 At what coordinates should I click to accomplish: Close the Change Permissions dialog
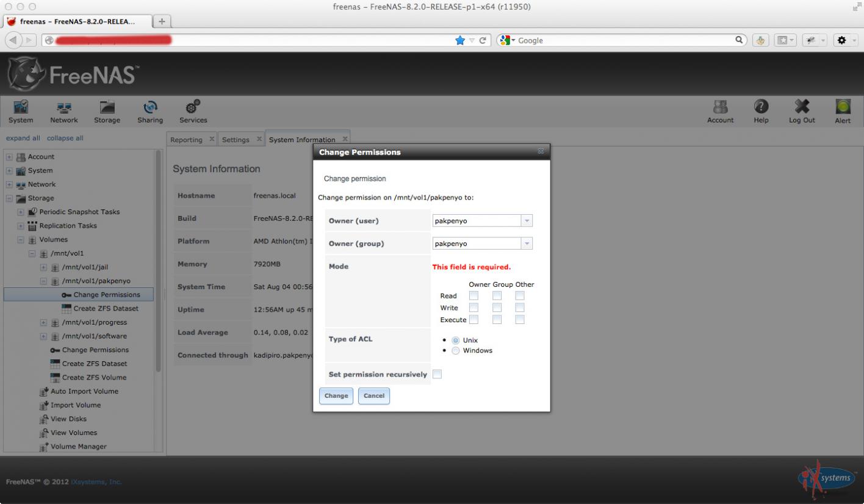(540, 152)
